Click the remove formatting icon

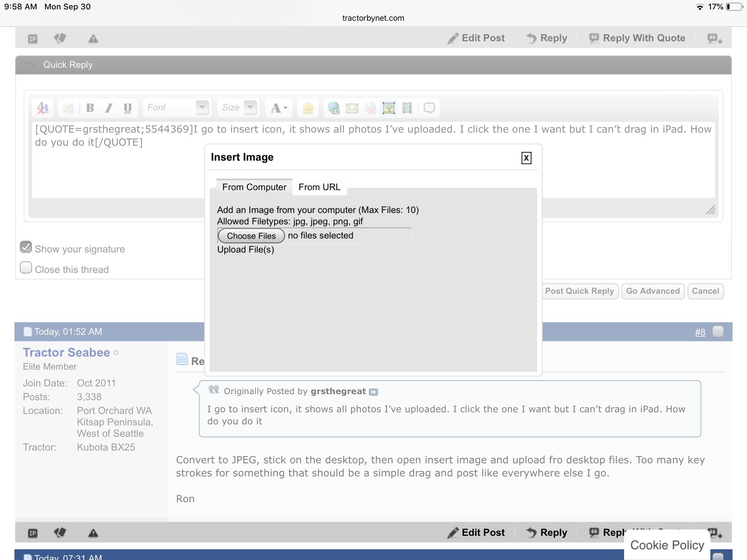(x=43, y=108)
